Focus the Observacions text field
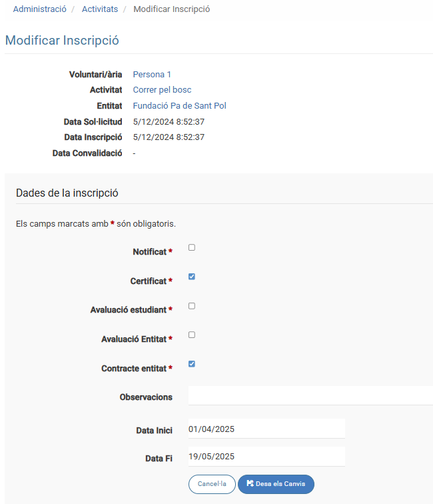Screen dimensions: 433x504 pos(310,396)
